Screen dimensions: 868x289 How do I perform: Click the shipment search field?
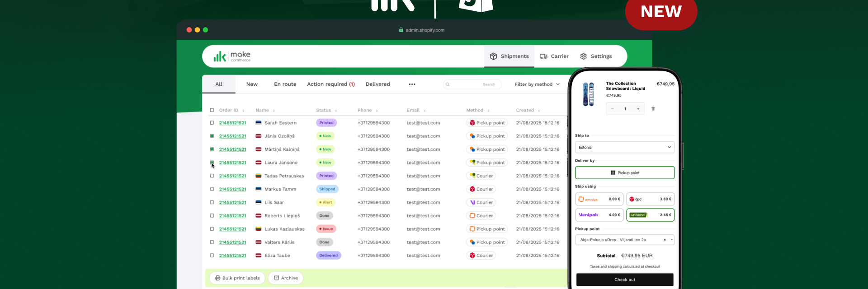[x=472, y=84]
